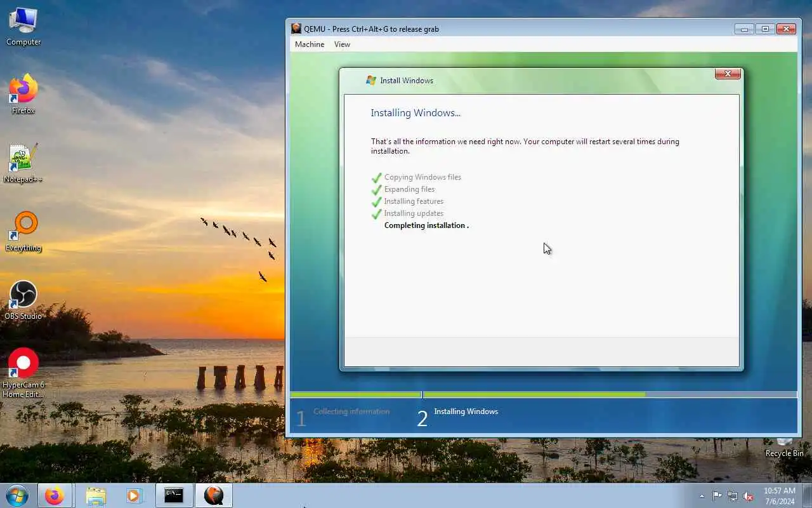Open the Recycle Bin desktop icon

pyautogui.click(x=784, y=448)
